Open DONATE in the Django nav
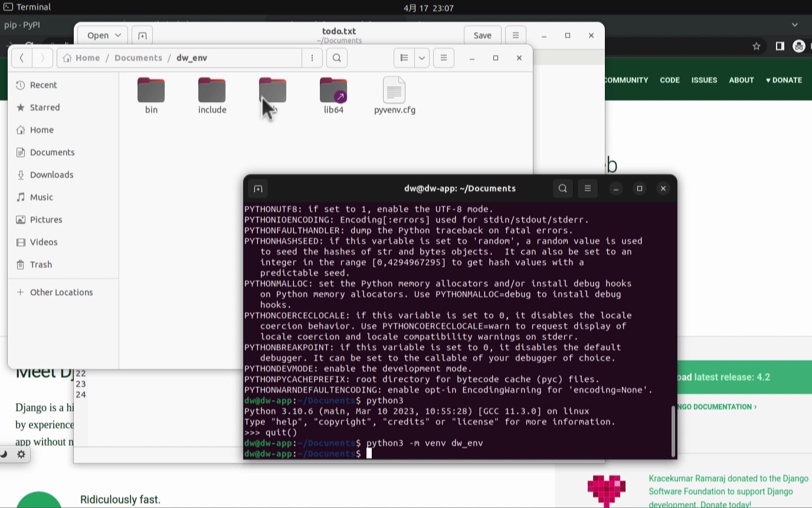 pos(784,80)
